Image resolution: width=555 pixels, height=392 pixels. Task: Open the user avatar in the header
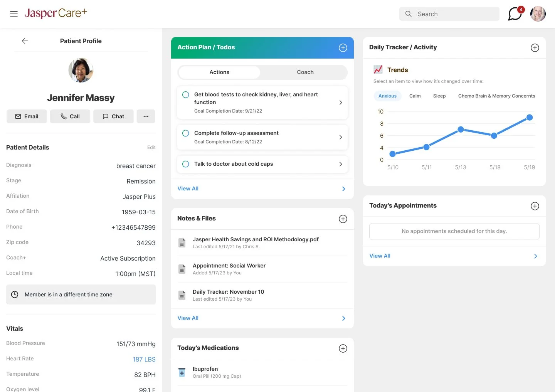click(538, 14)
